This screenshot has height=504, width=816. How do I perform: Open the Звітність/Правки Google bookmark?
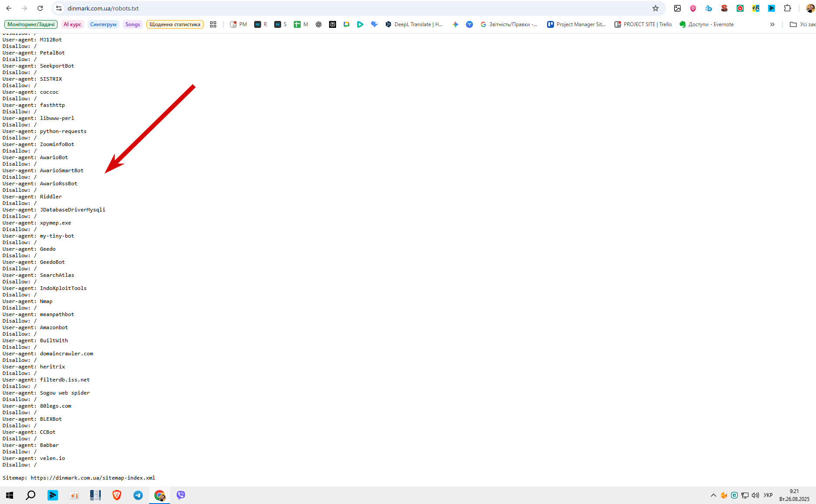[x=509, y=24]
